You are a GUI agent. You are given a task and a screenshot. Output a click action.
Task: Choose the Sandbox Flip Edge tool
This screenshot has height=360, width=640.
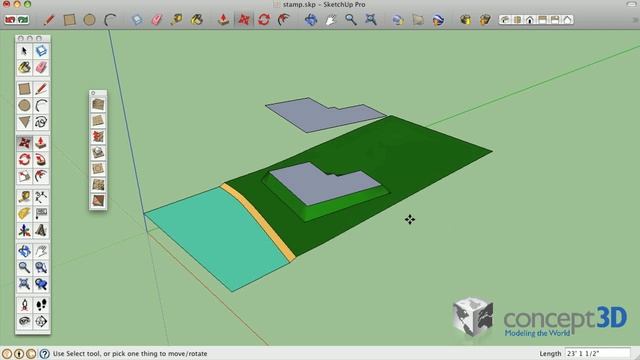98,200
